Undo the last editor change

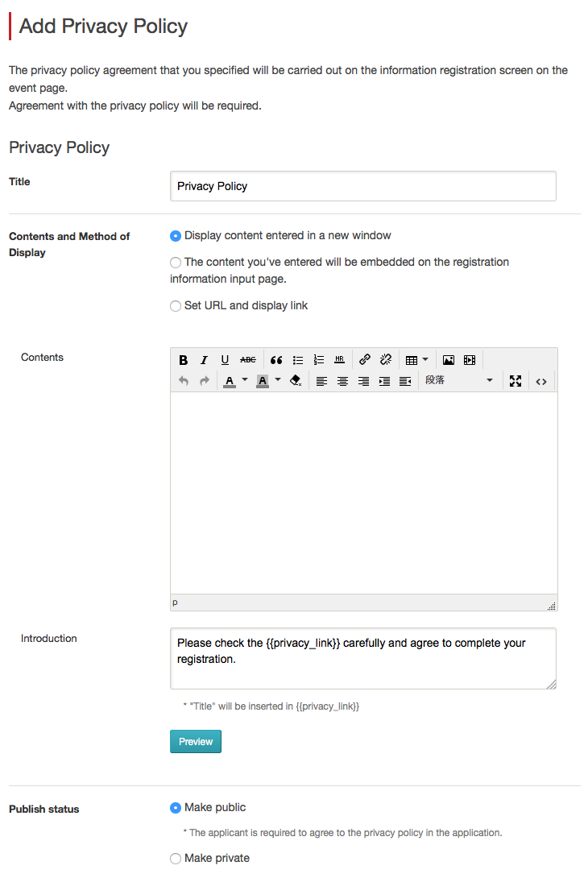click(183, 380)
